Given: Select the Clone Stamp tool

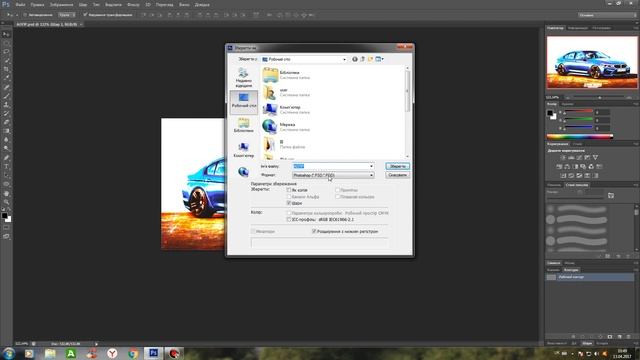Looking at the screenshot, I should coord(6,105).
